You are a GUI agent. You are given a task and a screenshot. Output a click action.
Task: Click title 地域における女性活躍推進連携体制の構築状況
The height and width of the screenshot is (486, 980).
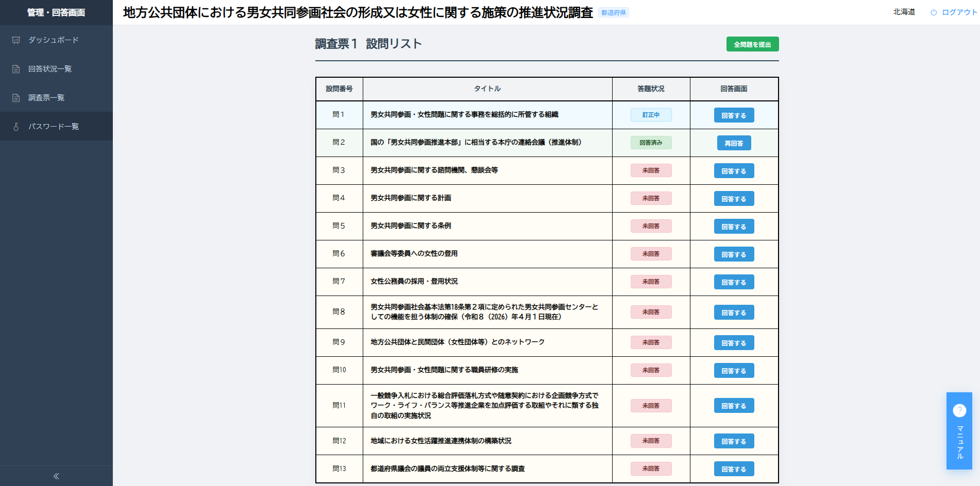(x=441, y=441)
